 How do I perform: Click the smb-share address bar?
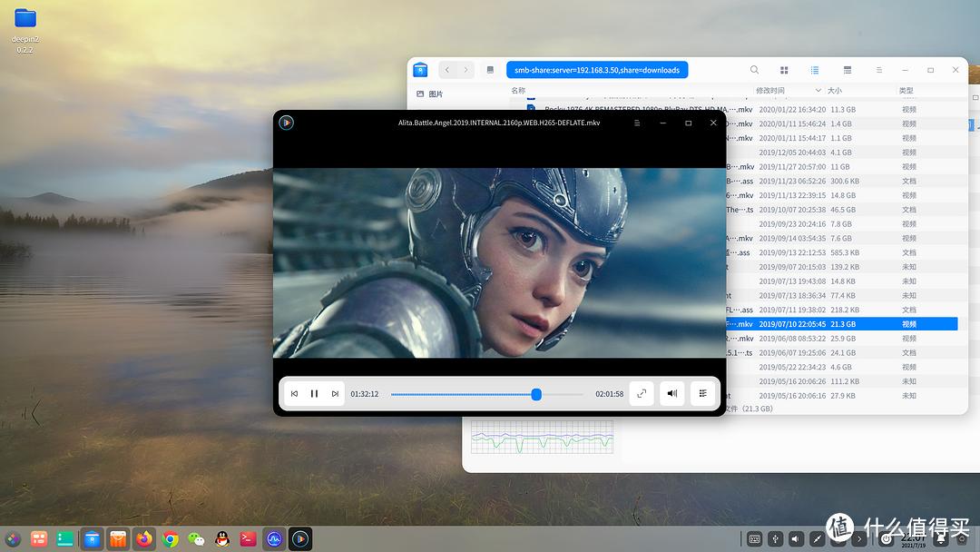coord(594,69)
